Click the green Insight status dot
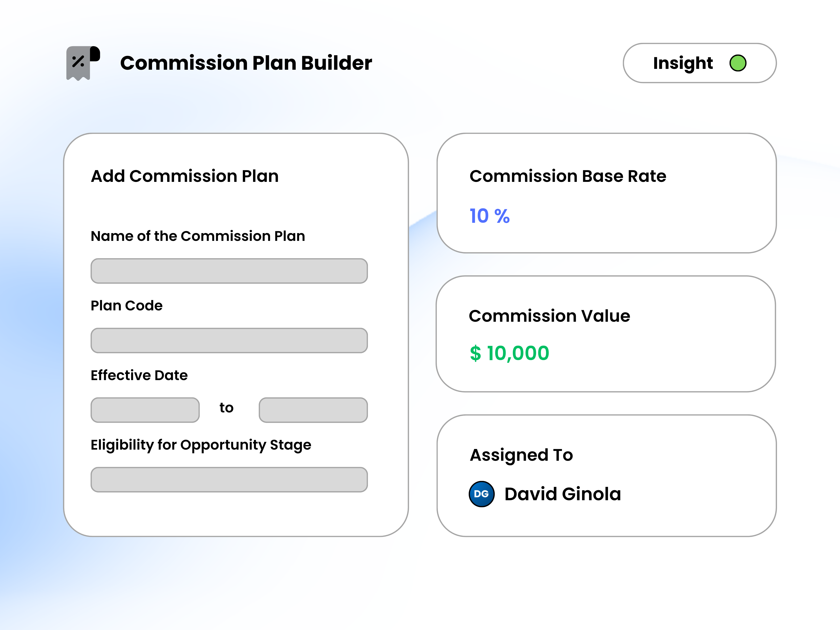840x630 pixels. tap(738, 63)
